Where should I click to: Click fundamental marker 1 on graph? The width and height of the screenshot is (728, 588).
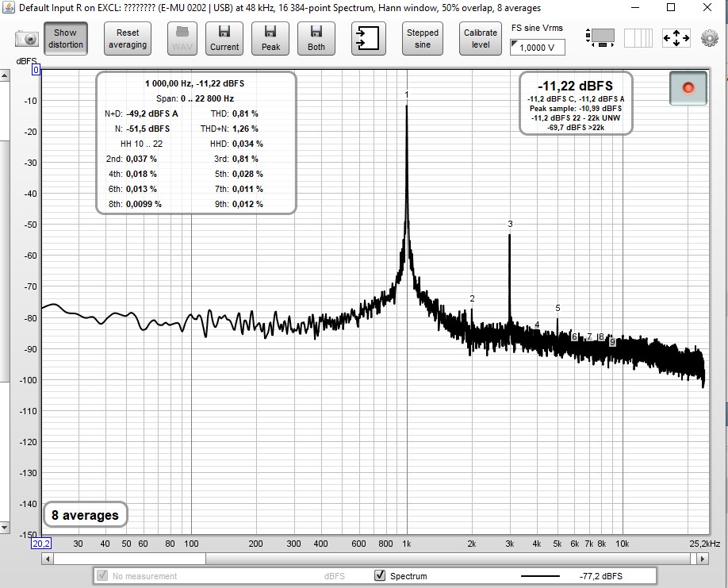click(x=407, y=94)
